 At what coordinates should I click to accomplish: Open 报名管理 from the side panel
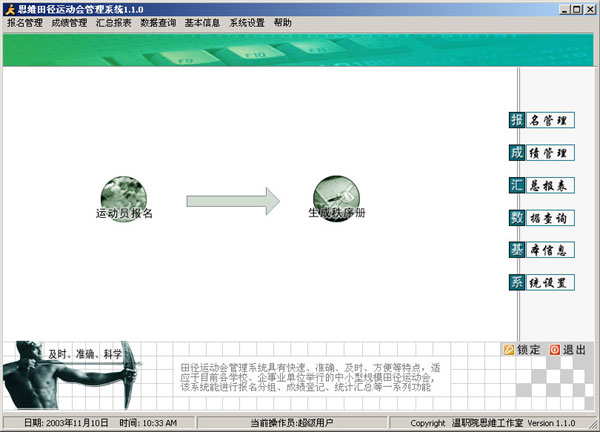coord(541,121)
